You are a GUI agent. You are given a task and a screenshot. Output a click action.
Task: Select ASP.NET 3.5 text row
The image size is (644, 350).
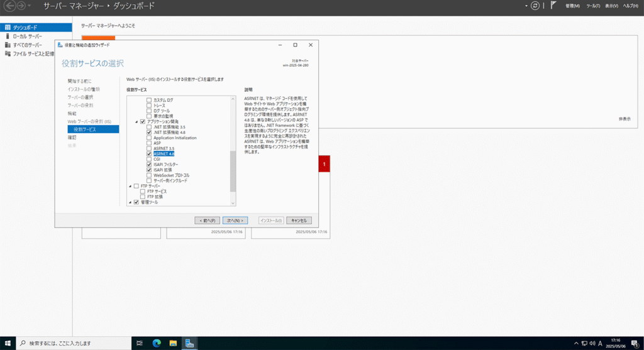click(x=164, y=148)
